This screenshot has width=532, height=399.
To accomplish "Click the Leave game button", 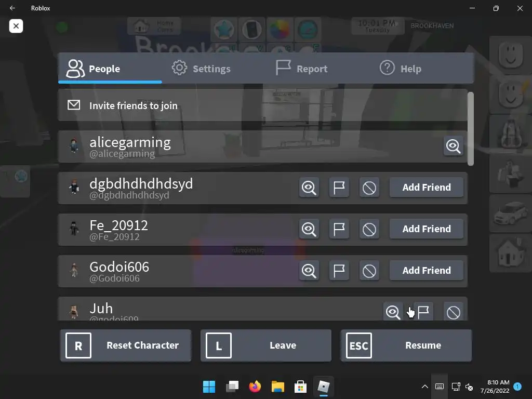I will (265, 345).
